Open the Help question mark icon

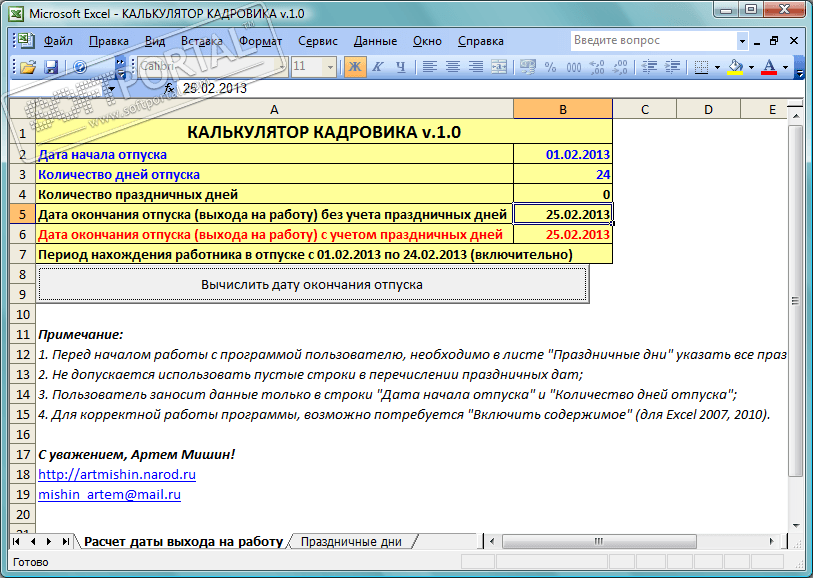tap(80, 67)
